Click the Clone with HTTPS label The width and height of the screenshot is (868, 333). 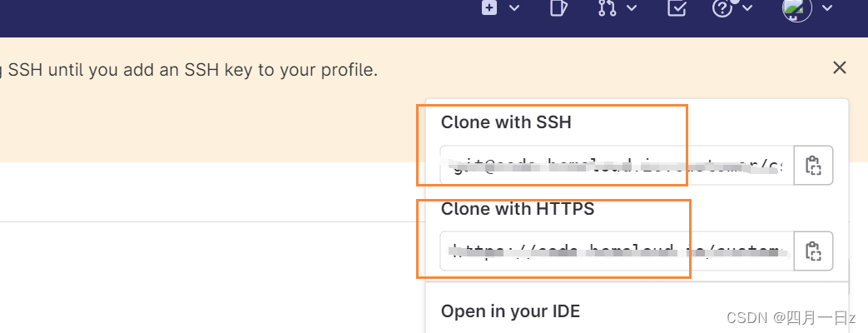(518, 209)
